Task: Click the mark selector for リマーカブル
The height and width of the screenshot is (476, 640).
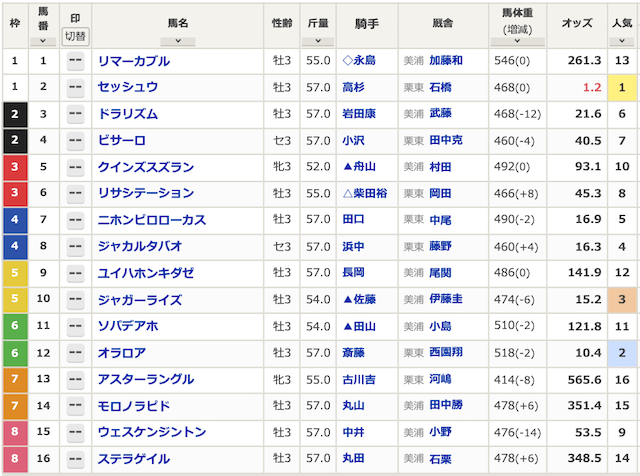Action: coord(75,61)
